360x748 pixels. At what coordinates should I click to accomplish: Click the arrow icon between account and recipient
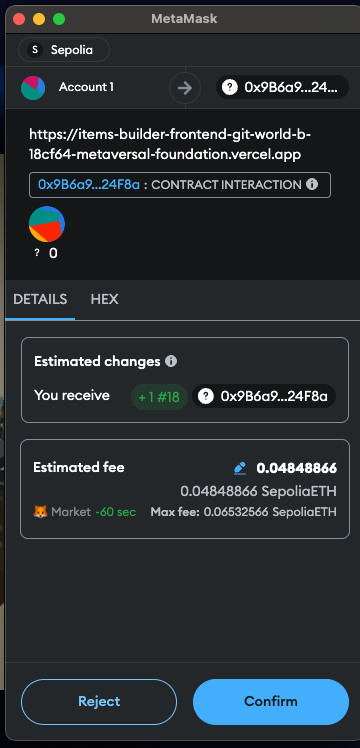point(185,88)
